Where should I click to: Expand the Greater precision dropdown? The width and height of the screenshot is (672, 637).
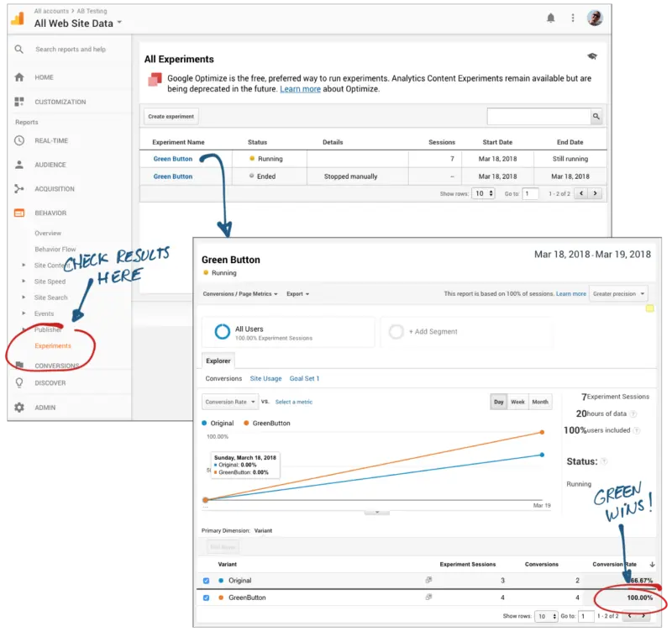(x=618, y=293)
